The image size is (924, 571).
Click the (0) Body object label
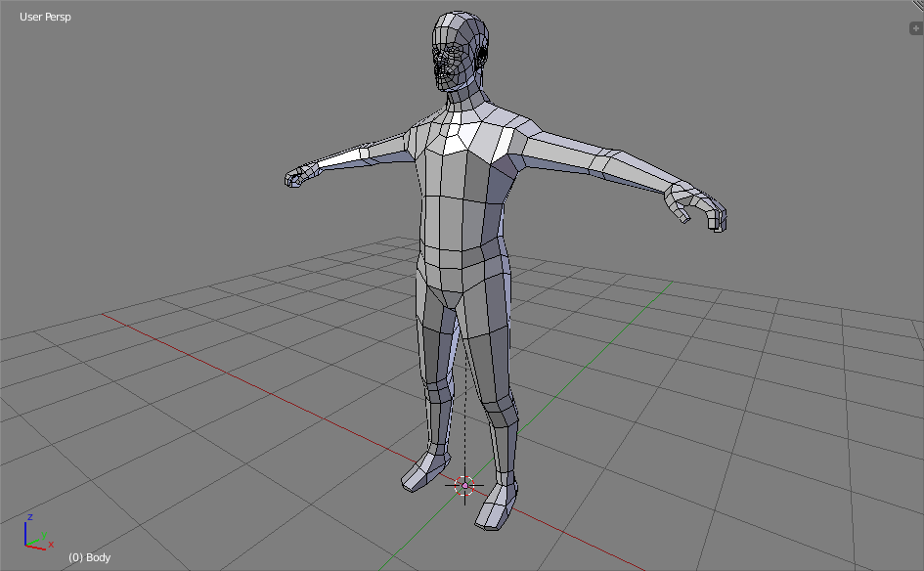click(x=90, y=557)
